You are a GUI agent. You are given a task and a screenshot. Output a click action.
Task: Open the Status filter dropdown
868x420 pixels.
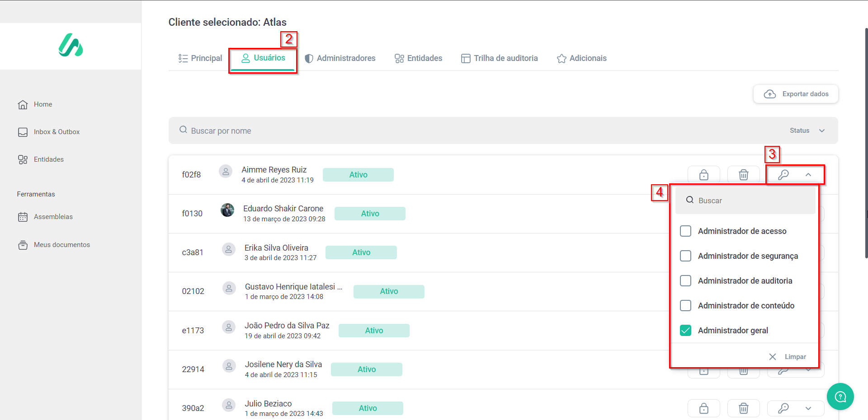[x=807, y=131]
